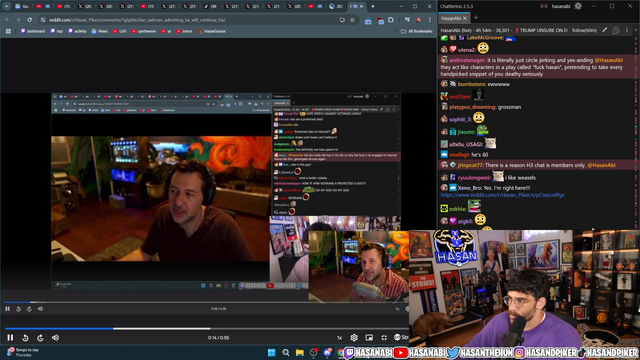
Task: Open the synthwave bookmark
Action: [x=144, y=31]
